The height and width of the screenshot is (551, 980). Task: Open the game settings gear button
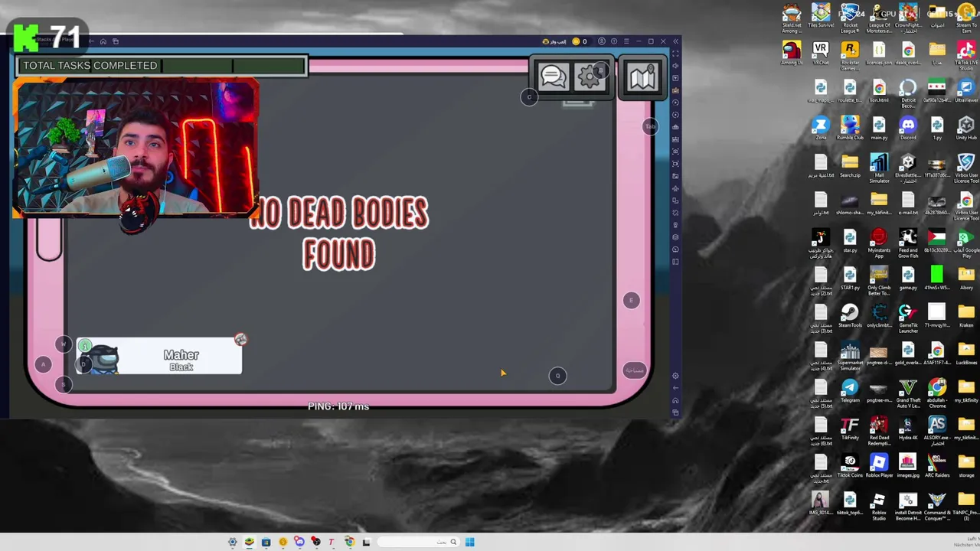point(590,76)
